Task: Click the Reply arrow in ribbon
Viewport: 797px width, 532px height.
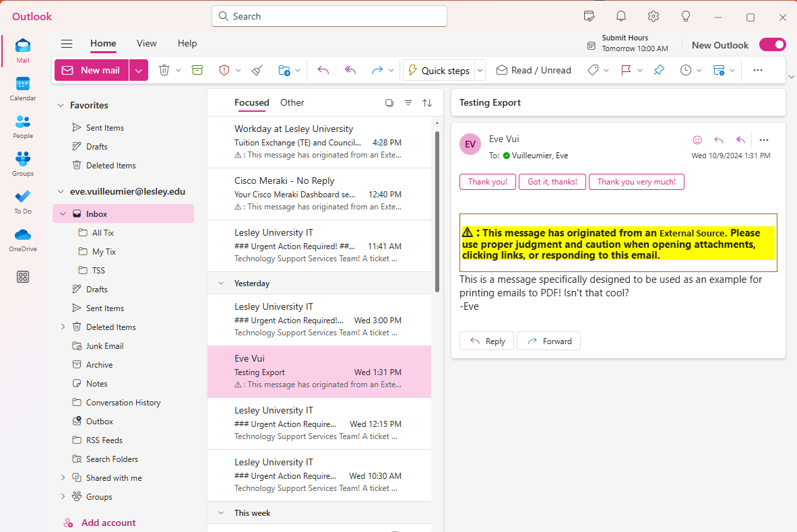Action: (323, 70)
